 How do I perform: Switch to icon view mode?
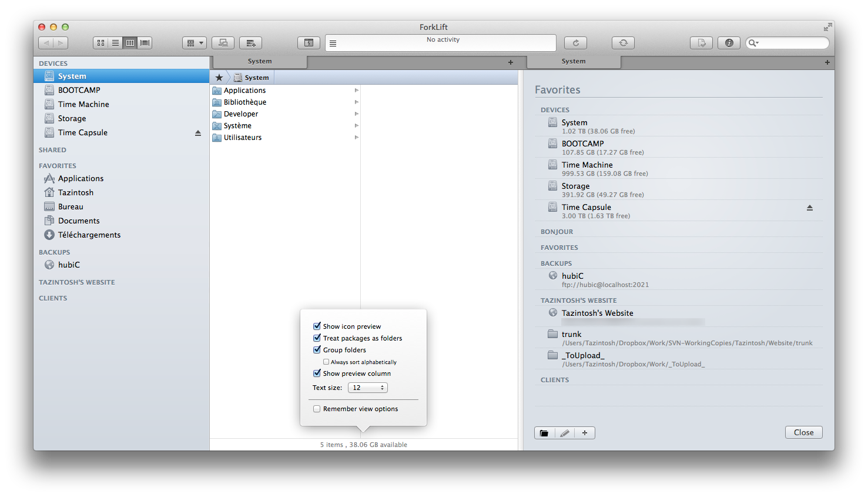click(x=100, y=42)
